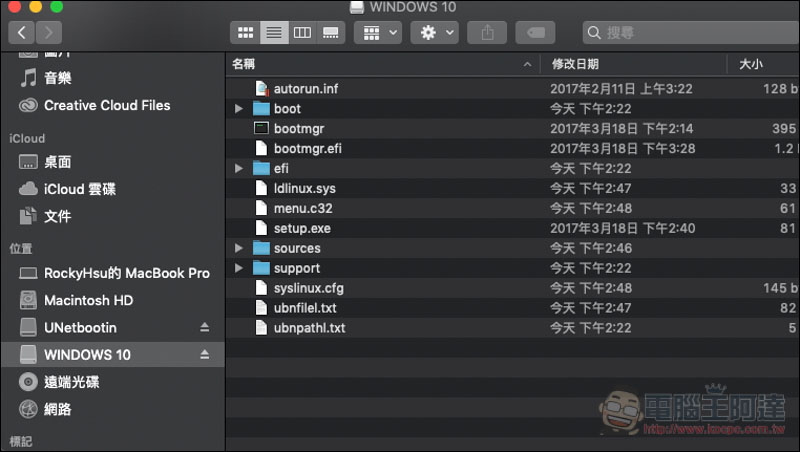Expand the boot folder triangle

click(x=238, y=109)
